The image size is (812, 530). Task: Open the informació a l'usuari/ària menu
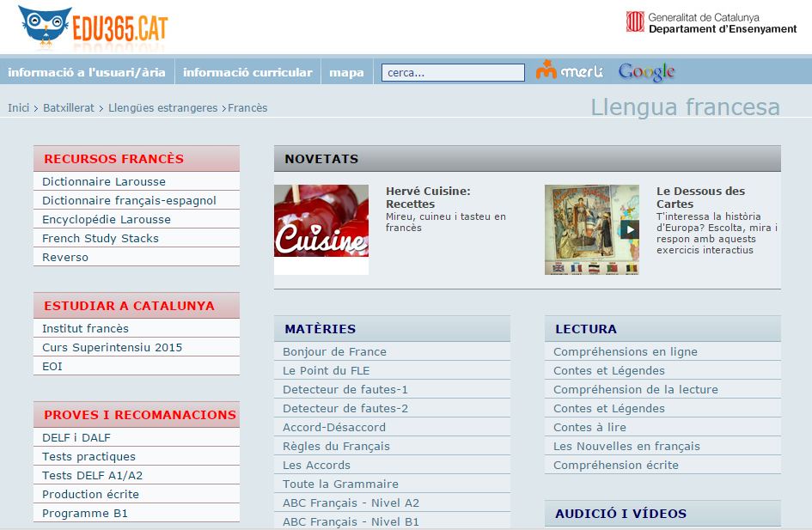(x=87, y=72)
